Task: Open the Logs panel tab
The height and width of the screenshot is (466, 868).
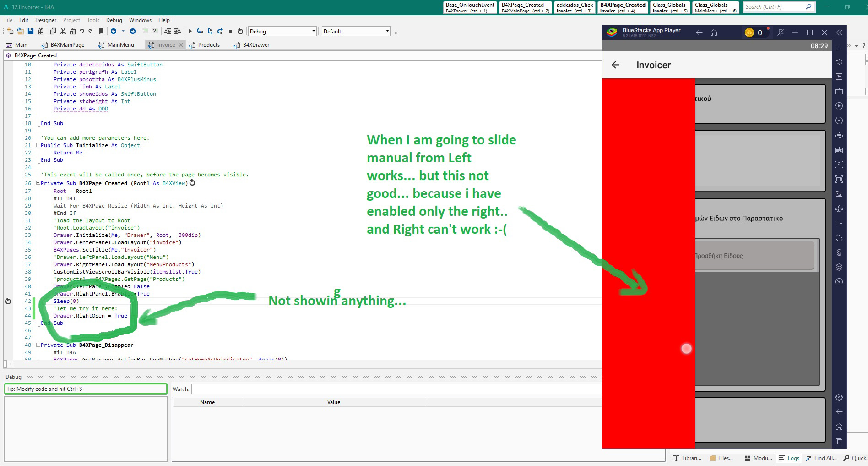Action: point(789,458)
